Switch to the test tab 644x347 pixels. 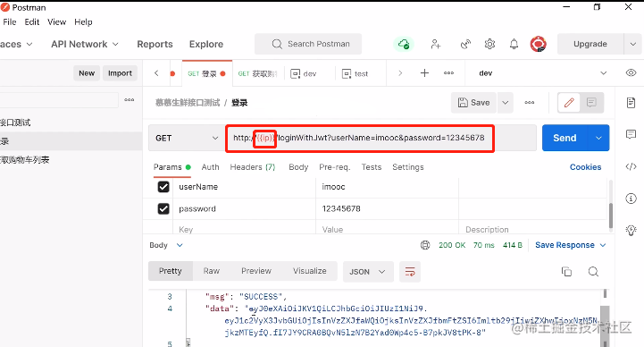click(361, 73)
